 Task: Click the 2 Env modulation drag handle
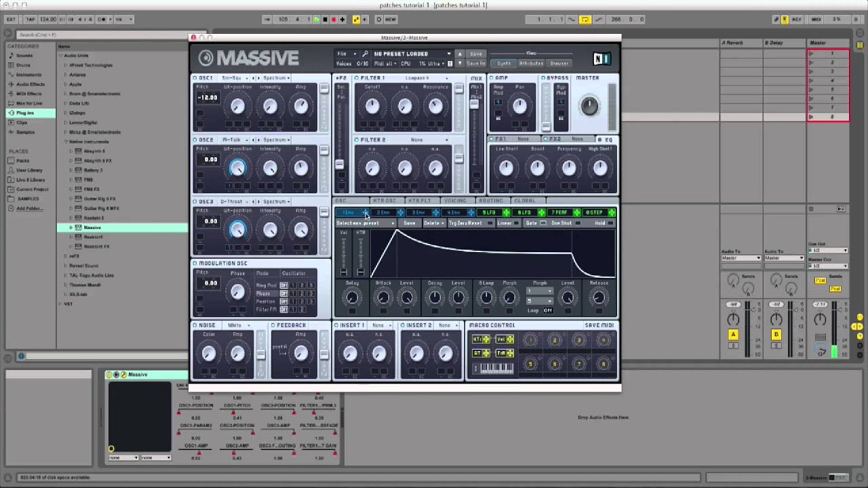[400, 213]
